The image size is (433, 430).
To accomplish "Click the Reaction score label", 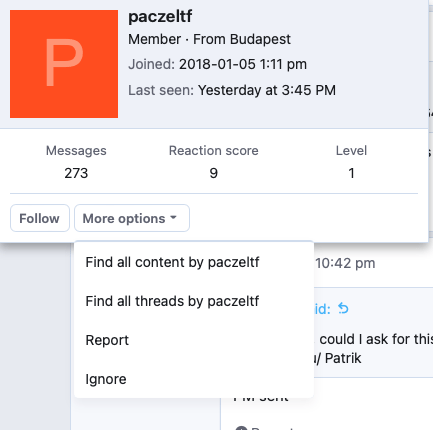I will [x=214, y=151].
